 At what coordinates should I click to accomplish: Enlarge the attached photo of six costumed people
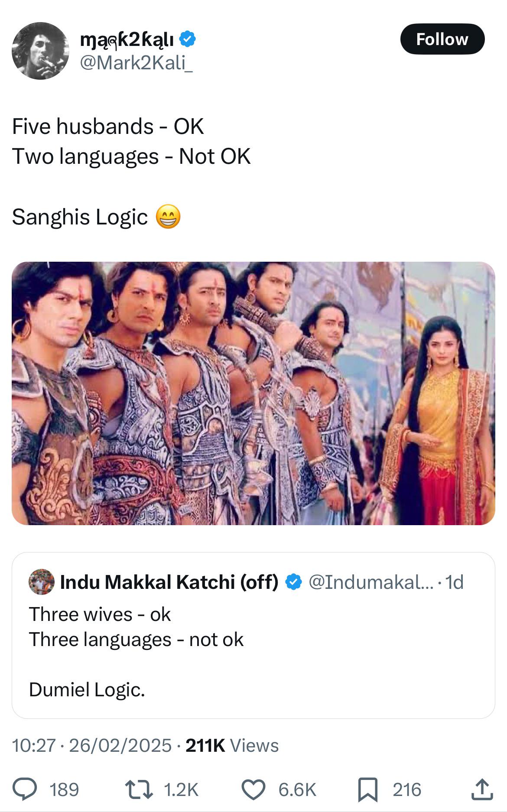(x=253, y=393)
